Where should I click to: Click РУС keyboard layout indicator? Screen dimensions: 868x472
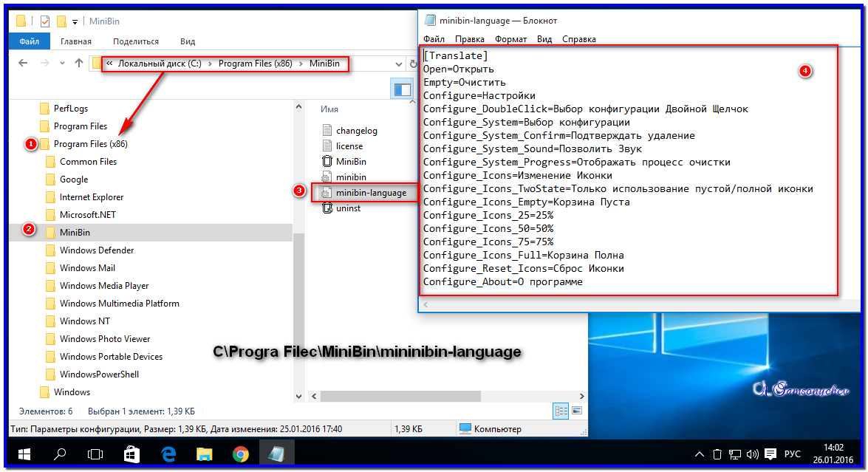tap(793, 454)
